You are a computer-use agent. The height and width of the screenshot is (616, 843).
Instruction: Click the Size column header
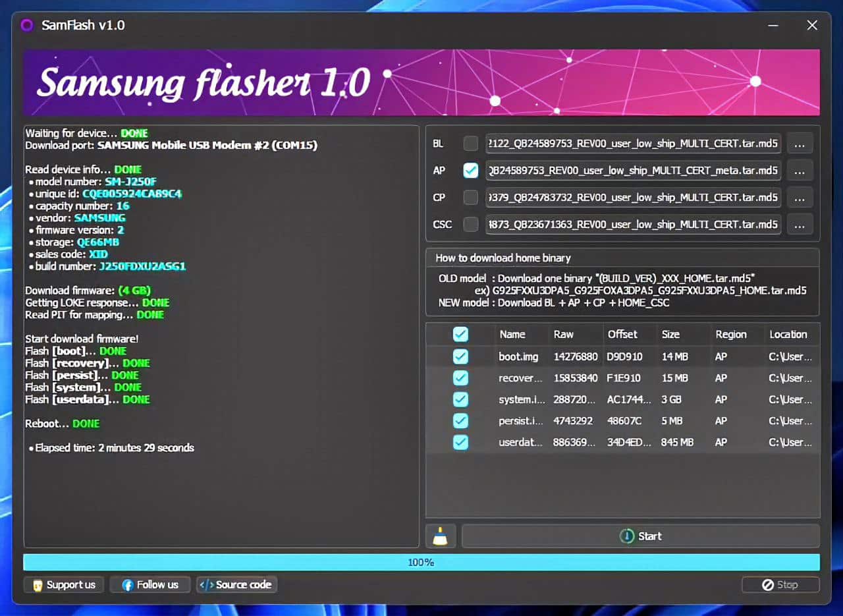point(684,335)
